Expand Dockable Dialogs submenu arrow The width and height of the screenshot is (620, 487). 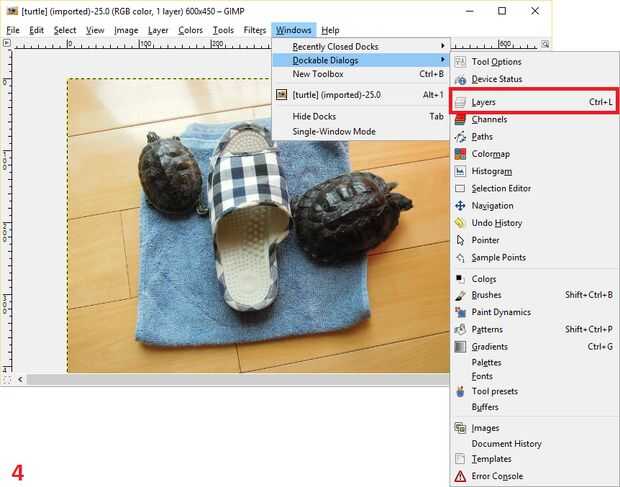442,60
